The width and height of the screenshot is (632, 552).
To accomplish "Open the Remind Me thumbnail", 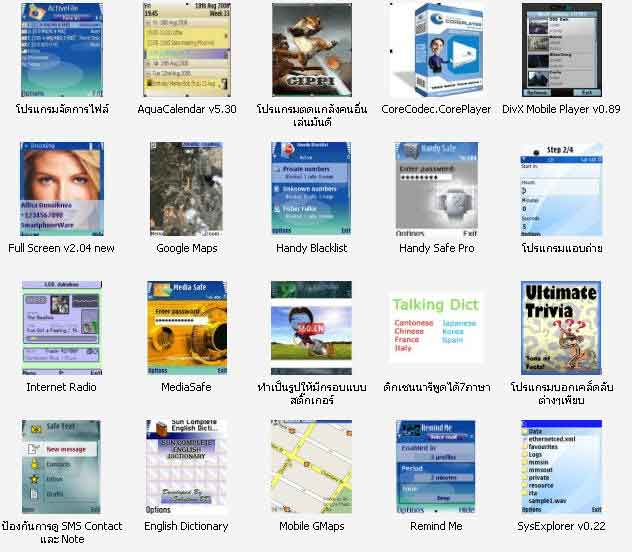I will [436, 467].
